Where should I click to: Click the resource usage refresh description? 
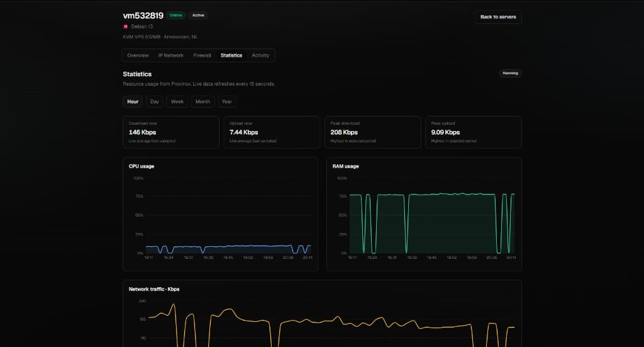pyautogui.click(x=199, y=84)
